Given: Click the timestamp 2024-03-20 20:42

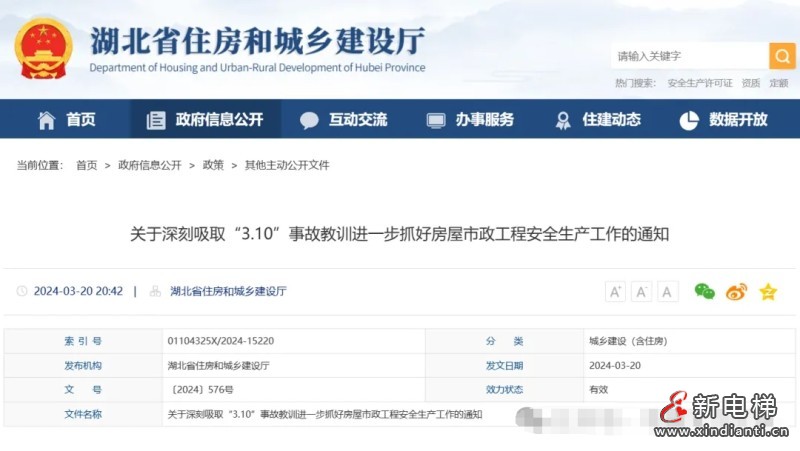Looking at the screenshot, I should click(78, 291).
